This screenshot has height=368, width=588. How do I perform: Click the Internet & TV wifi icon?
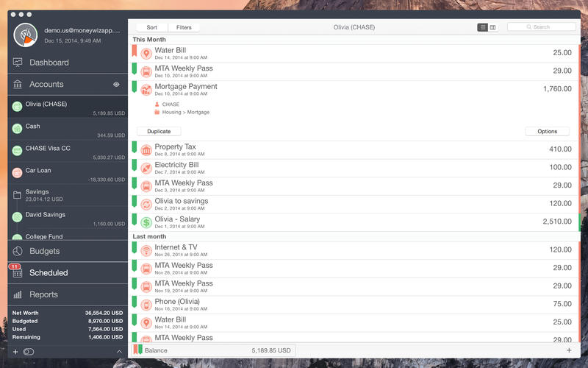[146, 250]
